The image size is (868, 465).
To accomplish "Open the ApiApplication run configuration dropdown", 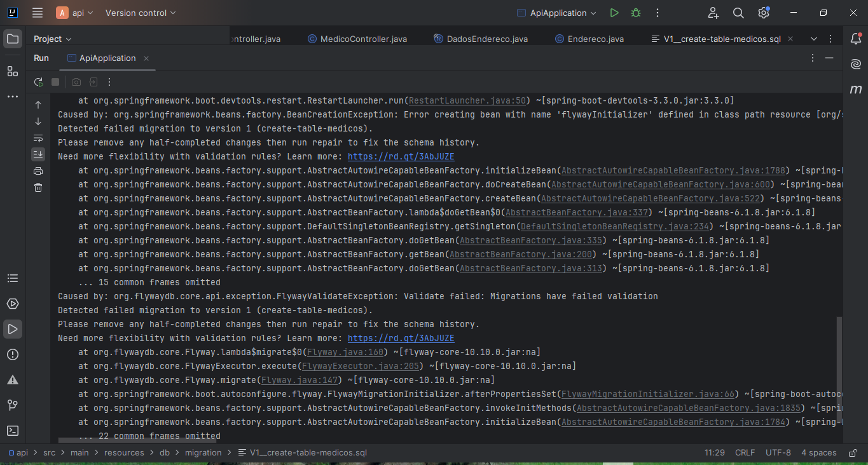I will tap(556, 13).
